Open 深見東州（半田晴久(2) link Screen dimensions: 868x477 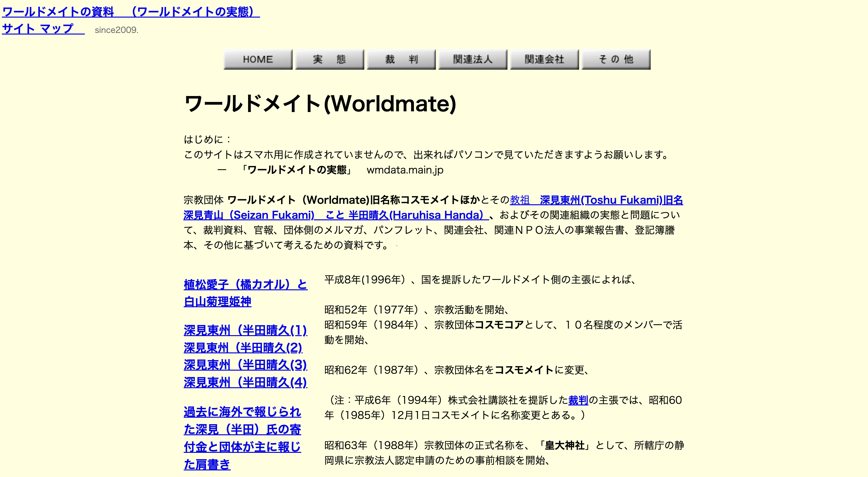(243, 348)
